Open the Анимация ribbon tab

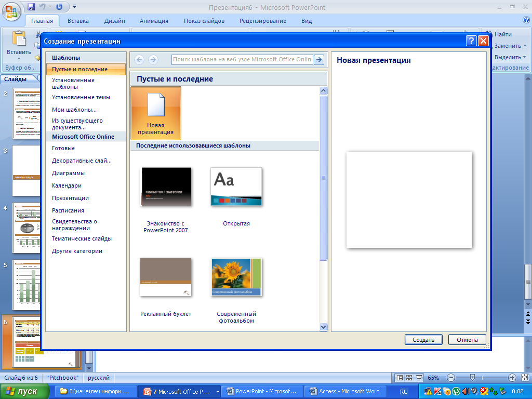pos(154,21)
